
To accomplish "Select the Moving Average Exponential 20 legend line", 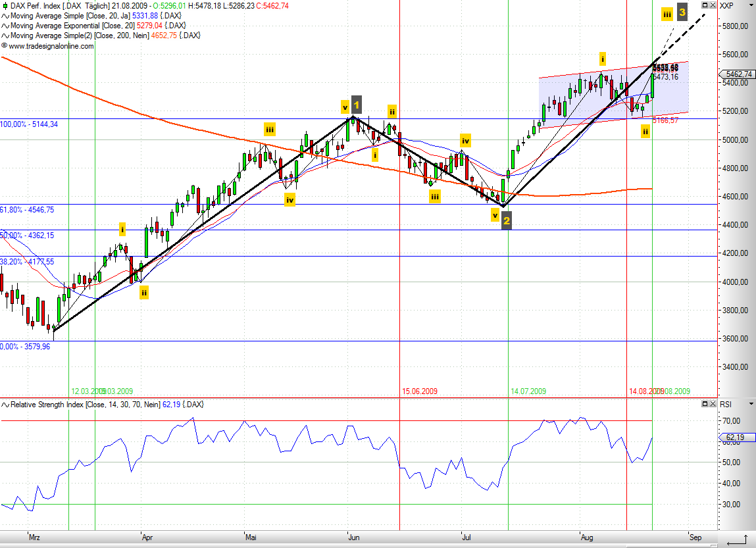I will [98, 26].
